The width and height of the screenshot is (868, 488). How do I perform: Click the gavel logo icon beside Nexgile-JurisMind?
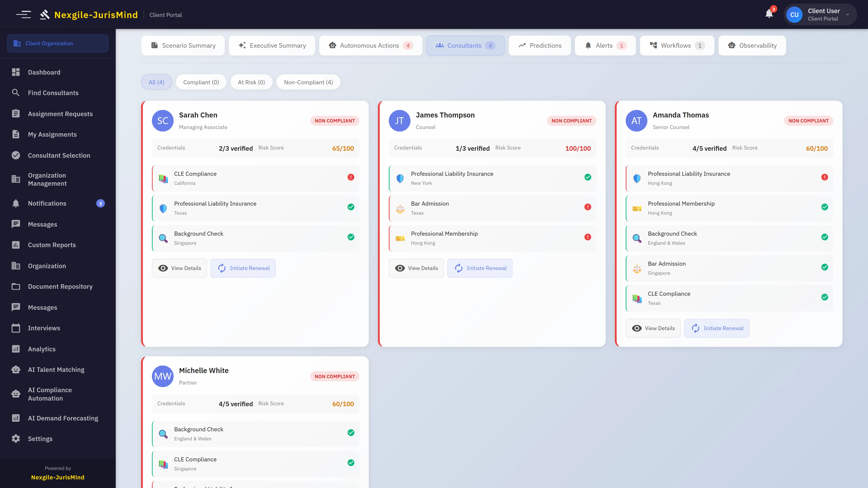[45, 14]
